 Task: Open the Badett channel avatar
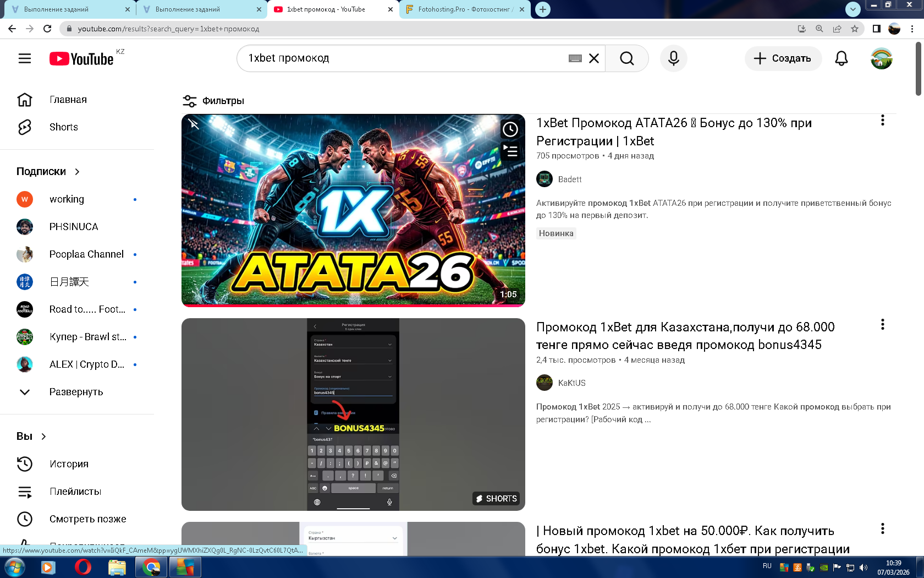coord(544,179)
